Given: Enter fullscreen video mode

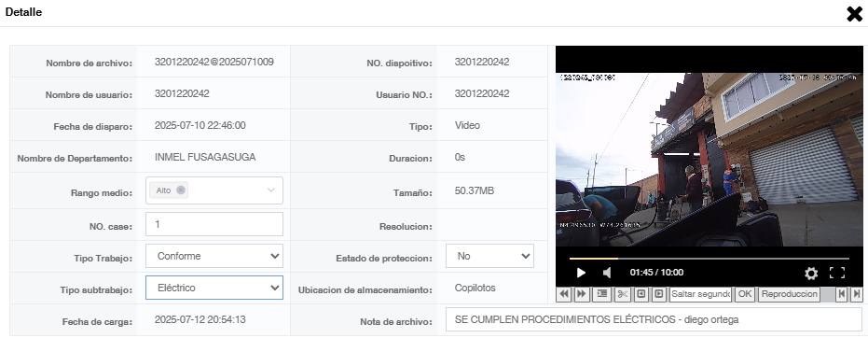Looking at the screenshot, I should point(837,273).
